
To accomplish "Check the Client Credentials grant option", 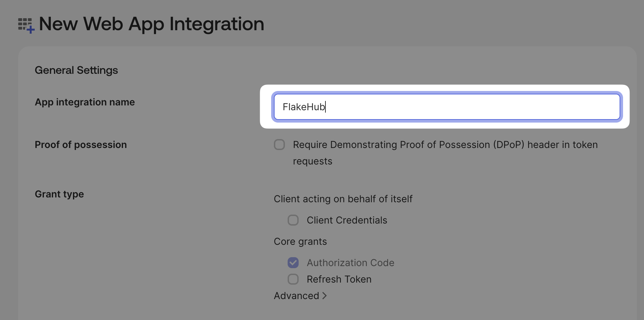I will pos(293,220).
